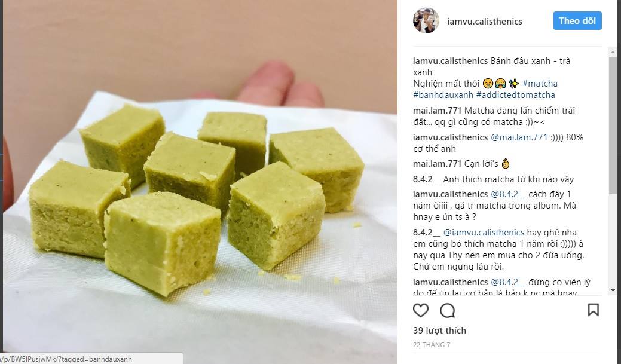This screenshot has width=621, height=364.
Task: Open the @8.4.2__ mention in the reply about the album
Action: click(x=509, y=194)
